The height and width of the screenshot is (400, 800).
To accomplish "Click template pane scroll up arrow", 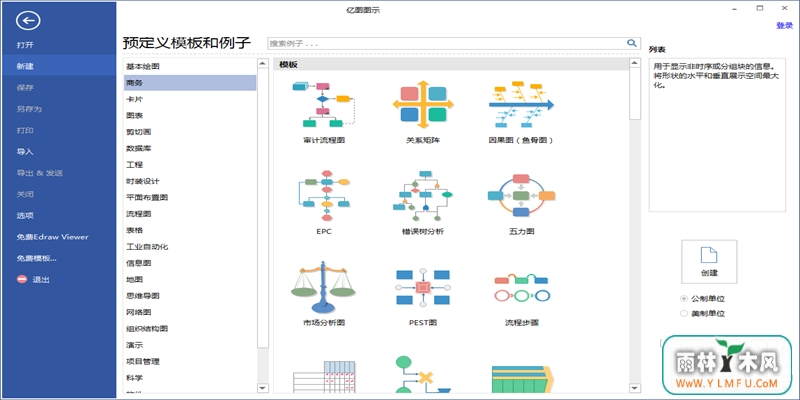I will click(x=635, y=63).
